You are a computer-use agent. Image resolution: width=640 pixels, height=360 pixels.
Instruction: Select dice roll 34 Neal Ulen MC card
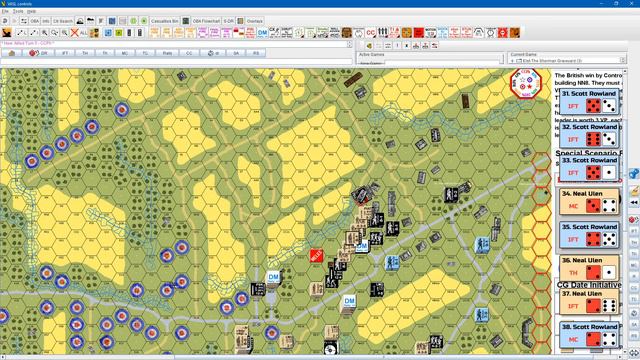click(x=589, y=201)
